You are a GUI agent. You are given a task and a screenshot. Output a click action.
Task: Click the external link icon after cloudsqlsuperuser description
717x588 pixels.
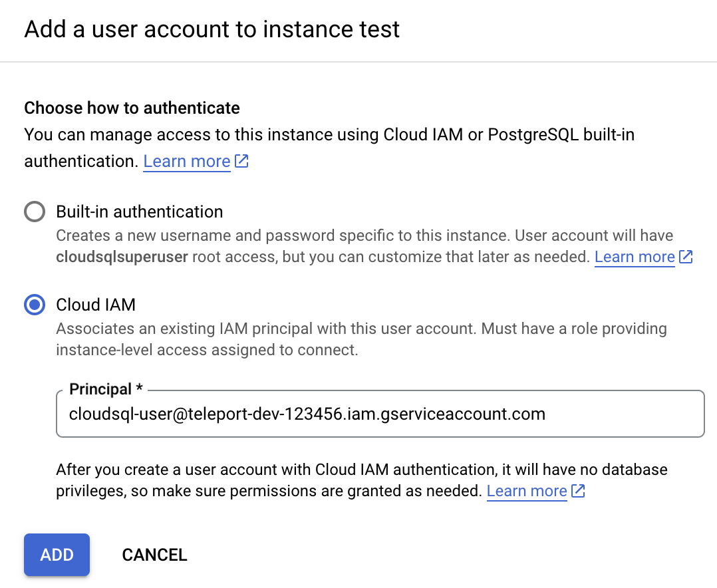click(686, 257)
